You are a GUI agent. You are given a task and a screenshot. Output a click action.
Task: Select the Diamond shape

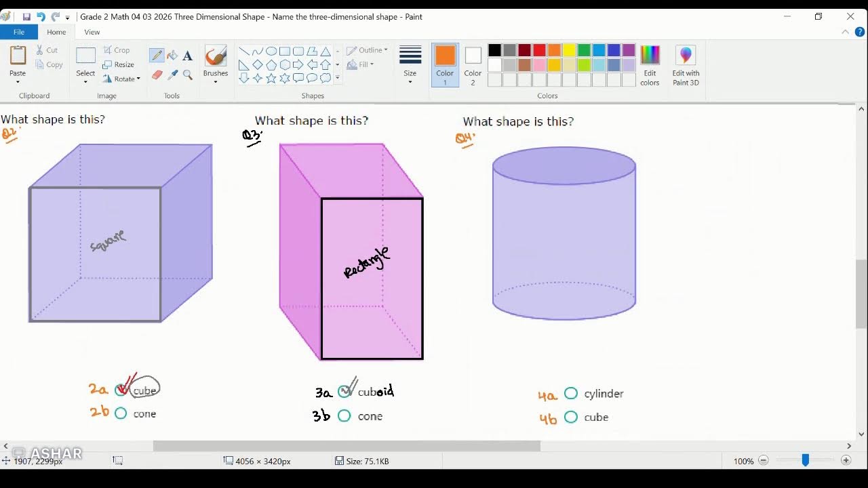tap(258, 65)
